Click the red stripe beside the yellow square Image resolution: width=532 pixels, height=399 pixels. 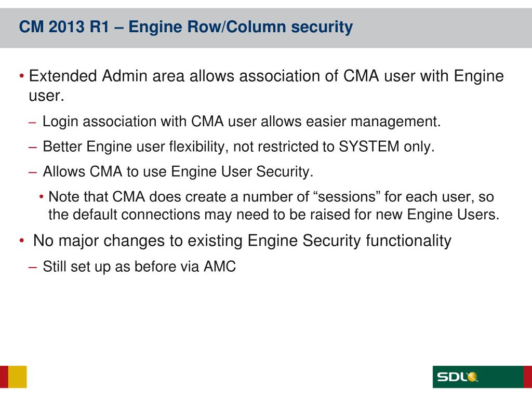[4, 377]
